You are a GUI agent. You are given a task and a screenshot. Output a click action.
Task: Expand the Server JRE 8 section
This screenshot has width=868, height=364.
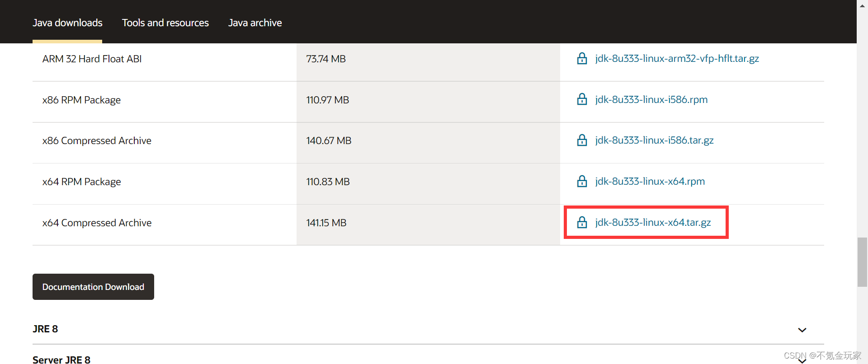tap(802, 360)
